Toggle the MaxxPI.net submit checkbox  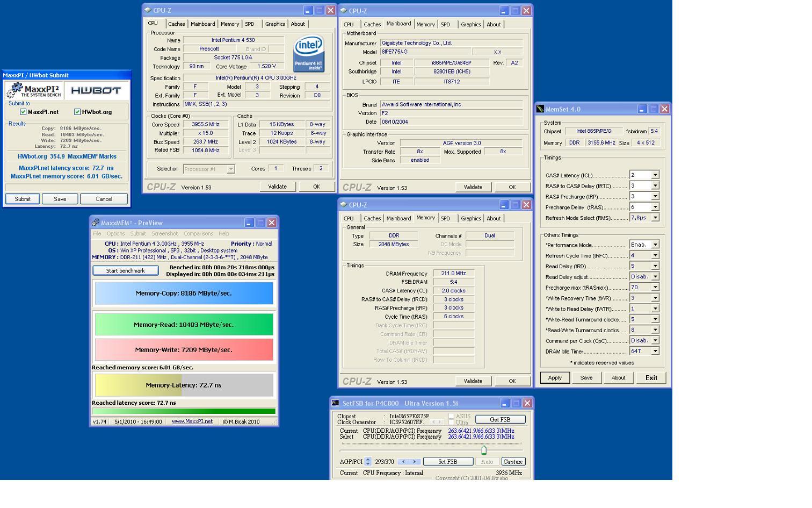pos(23,112)
